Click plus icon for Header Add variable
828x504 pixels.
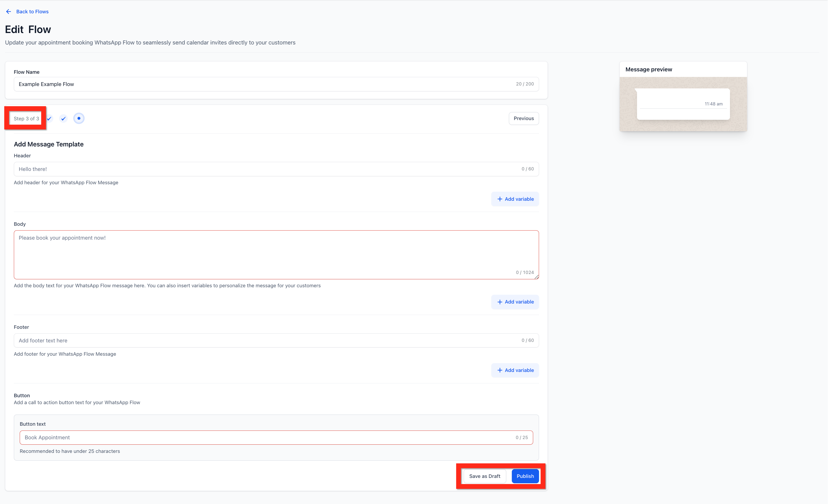point(500,199)
